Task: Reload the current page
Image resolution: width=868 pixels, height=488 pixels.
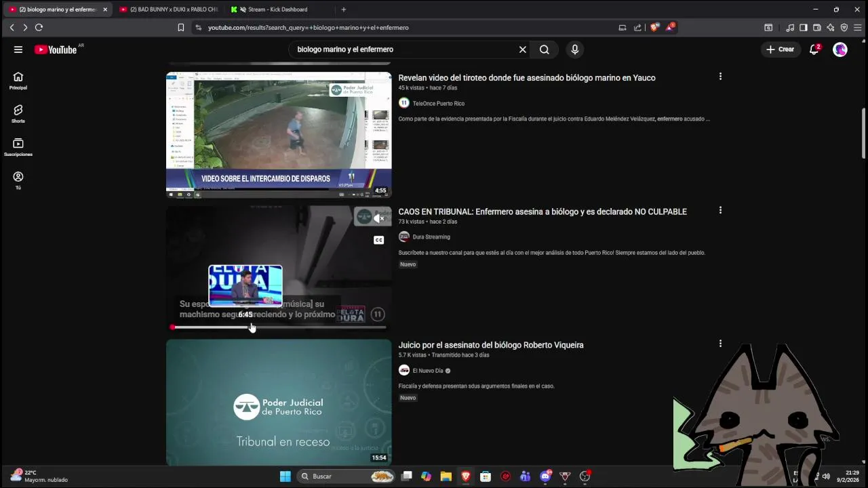Action: (39, 28)
